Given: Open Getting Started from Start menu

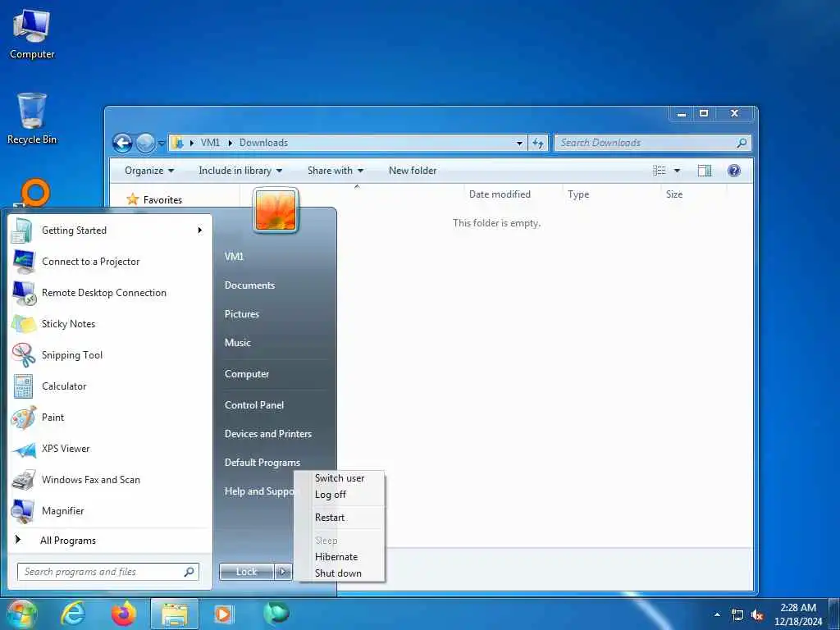Looking at the screenshot, I should point(109,231).
